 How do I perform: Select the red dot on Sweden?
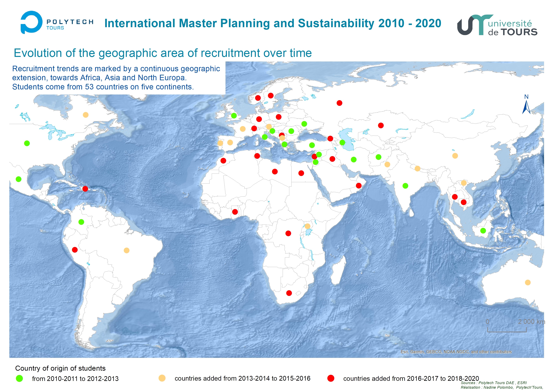pyautogui.click(x=271, y=96)
